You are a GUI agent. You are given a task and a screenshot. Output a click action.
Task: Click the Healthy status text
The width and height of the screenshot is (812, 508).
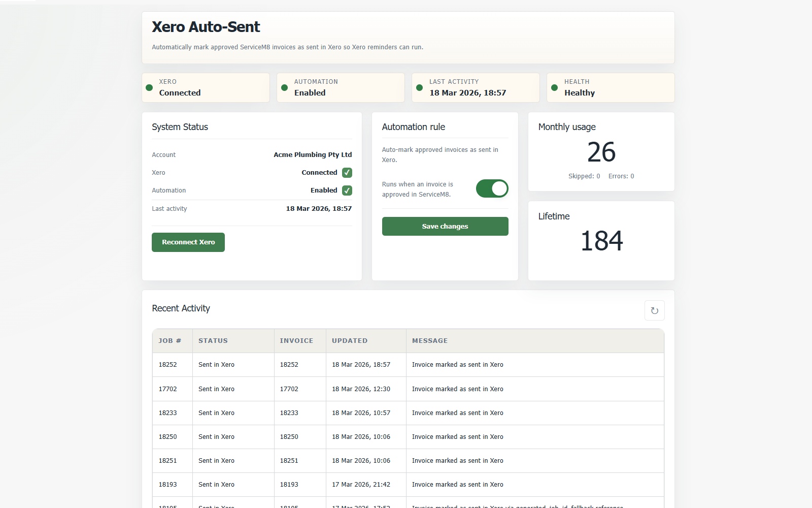click(580, 93)
